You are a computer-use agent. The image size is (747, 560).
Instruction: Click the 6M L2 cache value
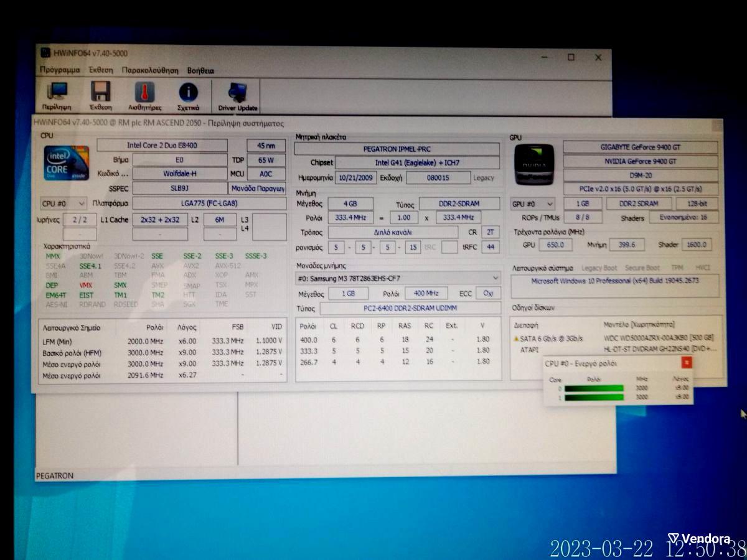tap(220, 220)
